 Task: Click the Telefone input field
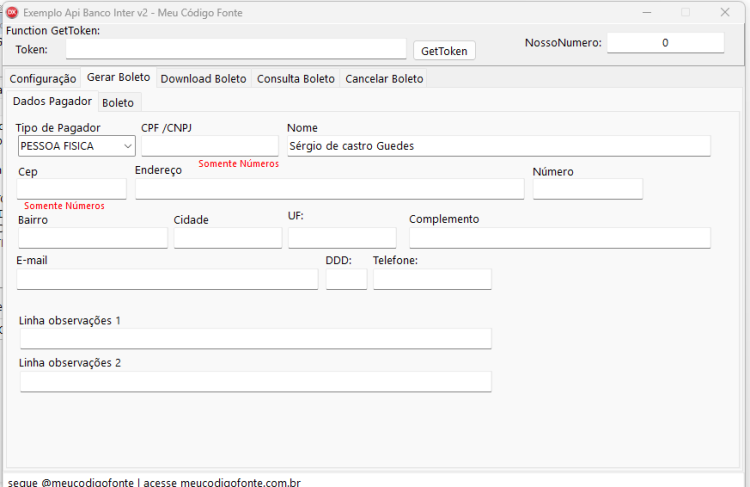coord(432,279)
